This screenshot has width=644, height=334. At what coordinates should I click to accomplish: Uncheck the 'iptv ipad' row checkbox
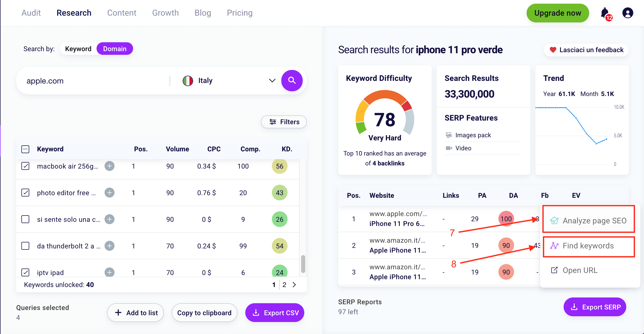click(x=25, y=272)
